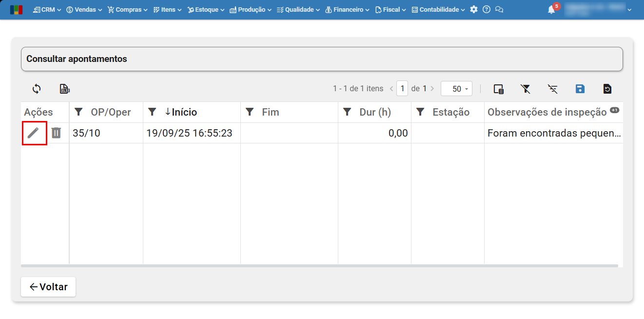Open the notifications bell
Image resolution: width=644 pixels, height=319 pixels.
point(551,10)
